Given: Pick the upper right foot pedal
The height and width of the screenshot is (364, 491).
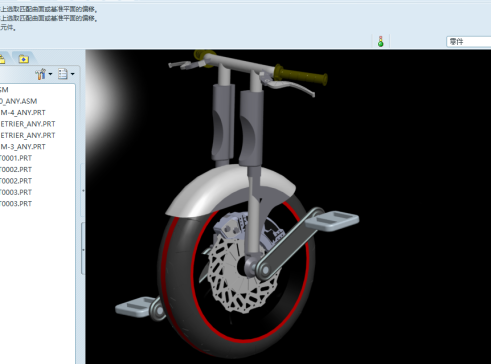Looking at the screenshot, I should coord(332,220).
